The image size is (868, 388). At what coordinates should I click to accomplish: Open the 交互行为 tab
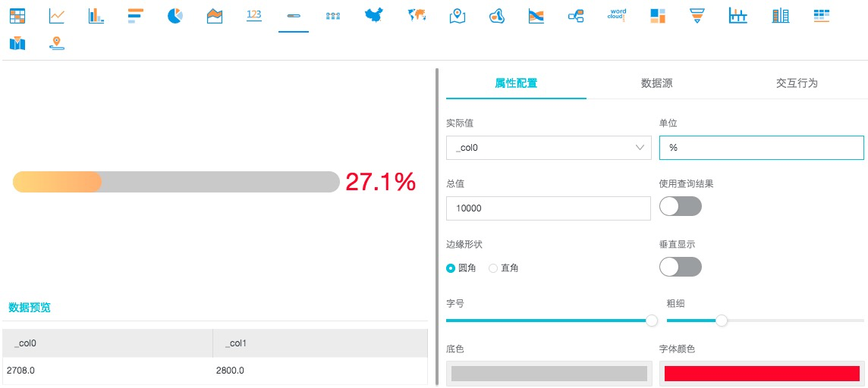point(797,83)
